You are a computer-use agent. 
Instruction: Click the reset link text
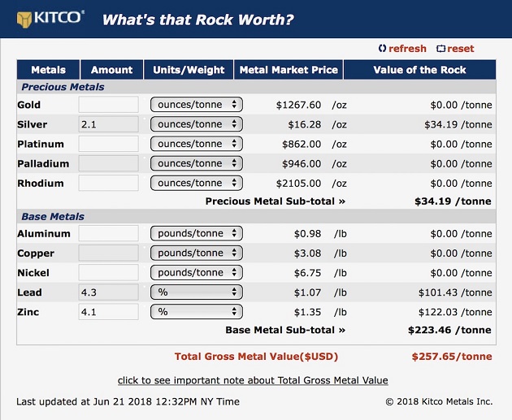(461, 49)
